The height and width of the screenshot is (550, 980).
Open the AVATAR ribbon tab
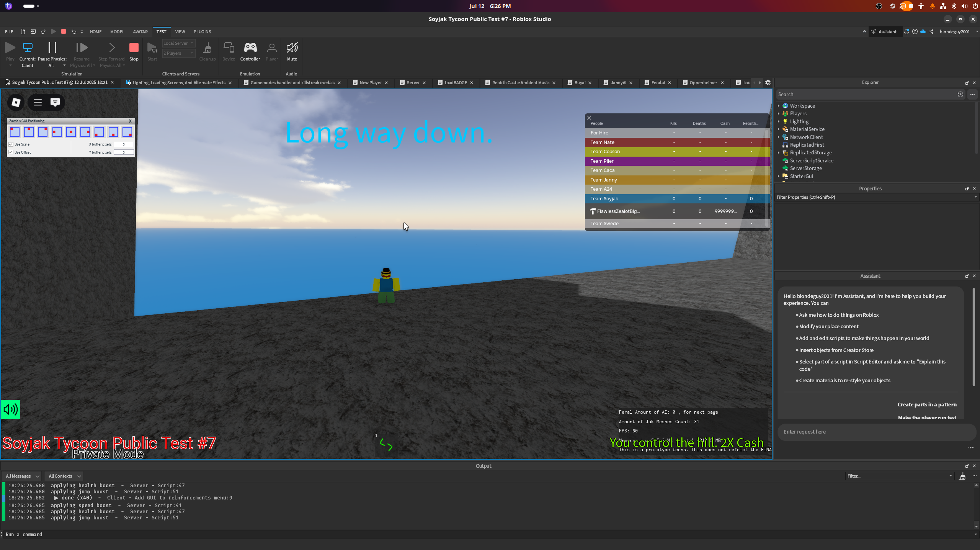point(140,31)
